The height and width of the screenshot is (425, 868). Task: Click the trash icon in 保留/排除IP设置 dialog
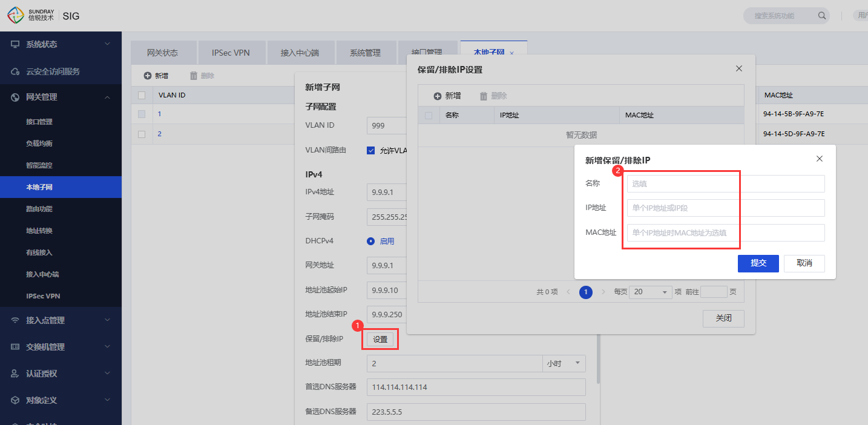(x=484, y=96)
